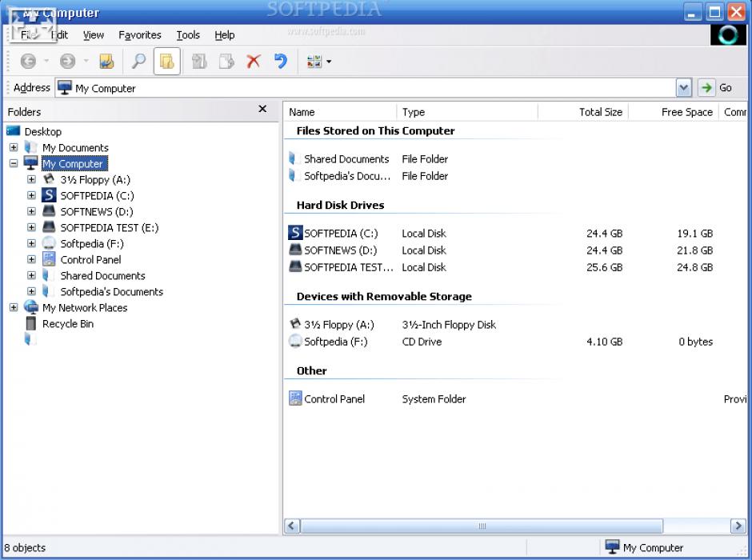Open the Help menu
Image resolution: width=752 pixels, height=560 pixels.
coord(225,35)
